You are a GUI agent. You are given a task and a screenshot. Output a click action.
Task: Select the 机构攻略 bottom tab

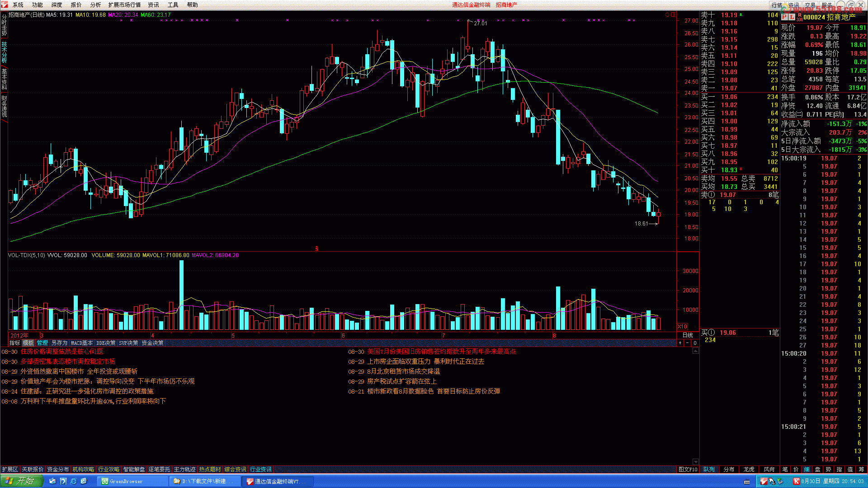[83, 469]
